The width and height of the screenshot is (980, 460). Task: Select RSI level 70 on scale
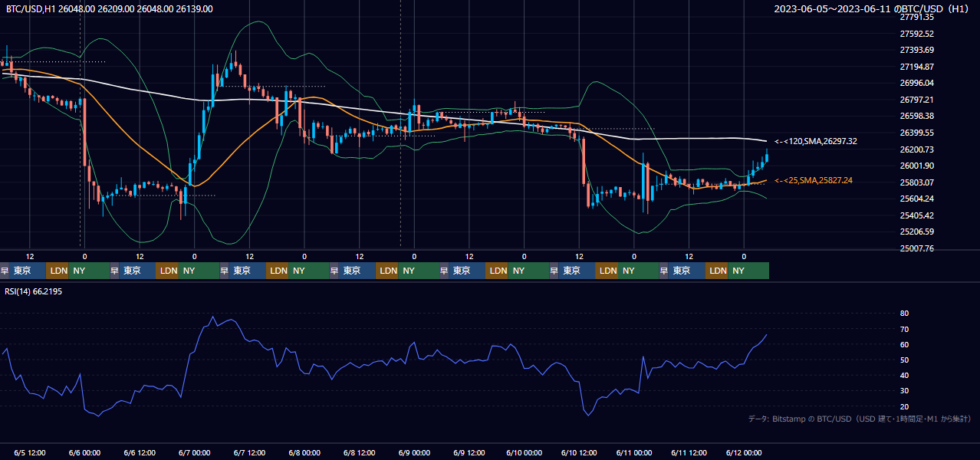pos(904,329)
